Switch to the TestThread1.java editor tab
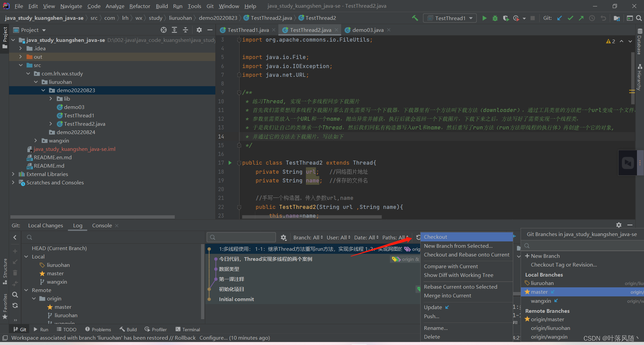Image resolution: width=644 pixels, height=345 pixels. (x=248, y=30)
